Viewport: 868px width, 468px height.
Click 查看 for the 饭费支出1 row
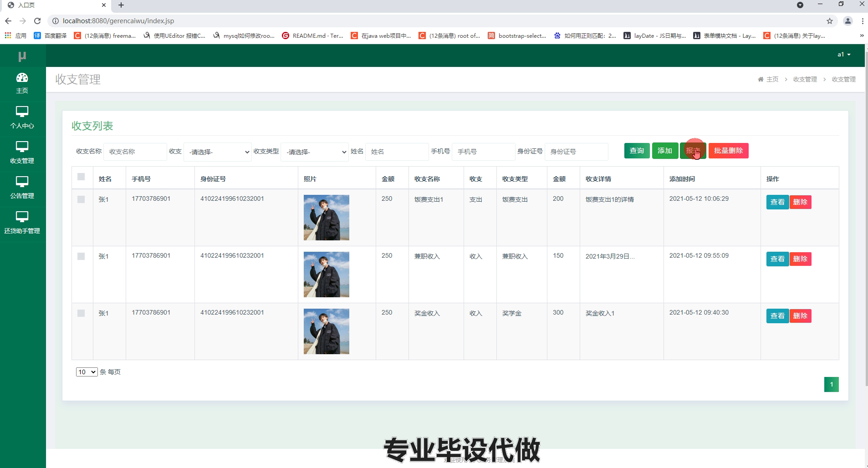pyautogui.click(x=777, y=202)
